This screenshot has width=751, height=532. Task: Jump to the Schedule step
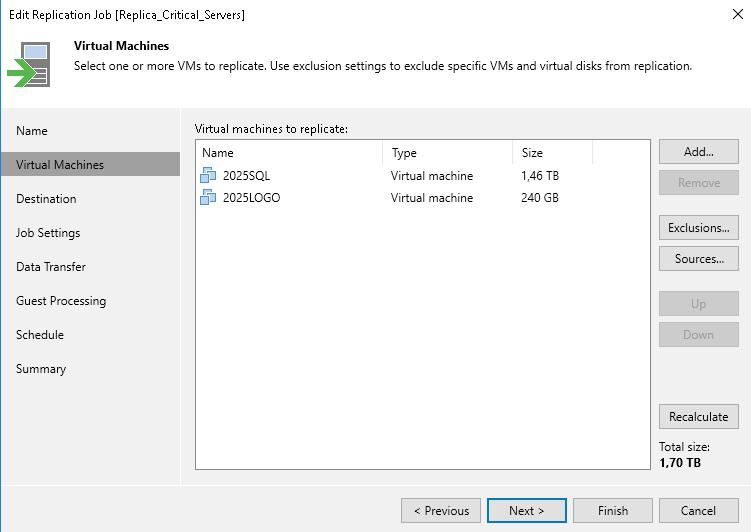pos(40,335)
